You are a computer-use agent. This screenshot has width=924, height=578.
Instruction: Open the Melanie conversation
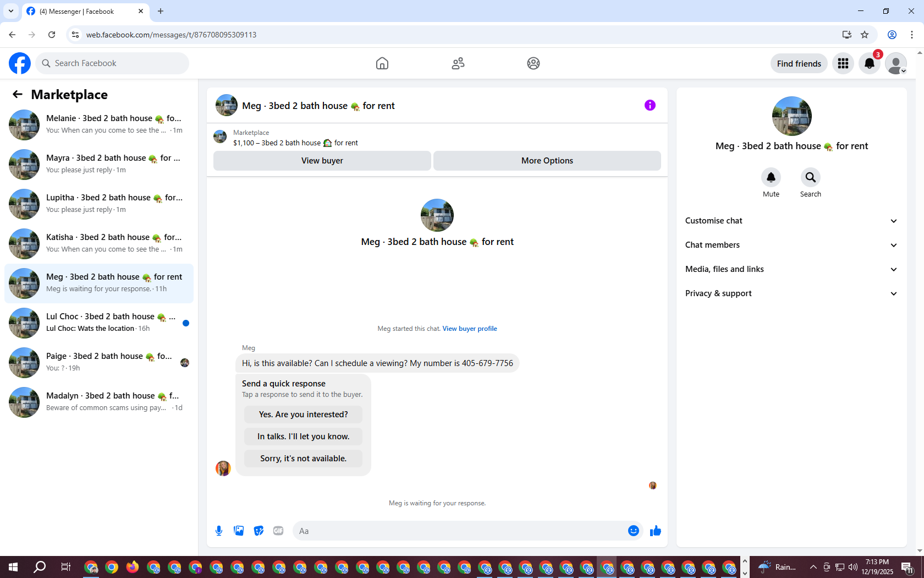99,125
